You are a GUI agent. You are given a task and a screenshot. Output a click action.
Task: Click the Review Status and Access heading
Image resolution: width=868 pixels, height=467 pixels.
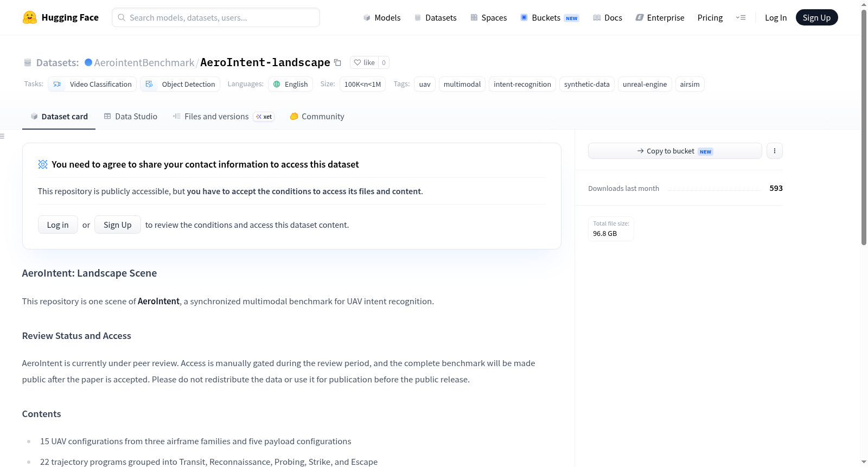[76, 336]
